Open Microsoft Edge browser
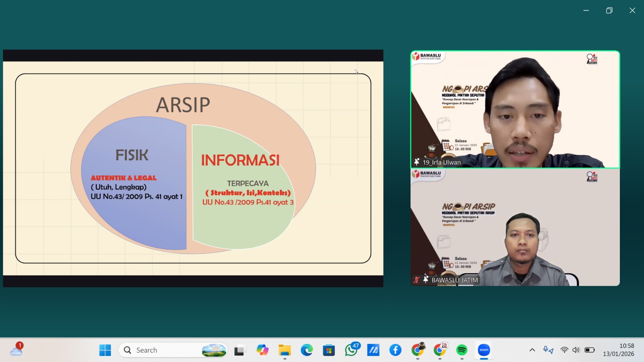Viewport: 644px width, 362px height. pyautogui.click(x=307, y=350)
